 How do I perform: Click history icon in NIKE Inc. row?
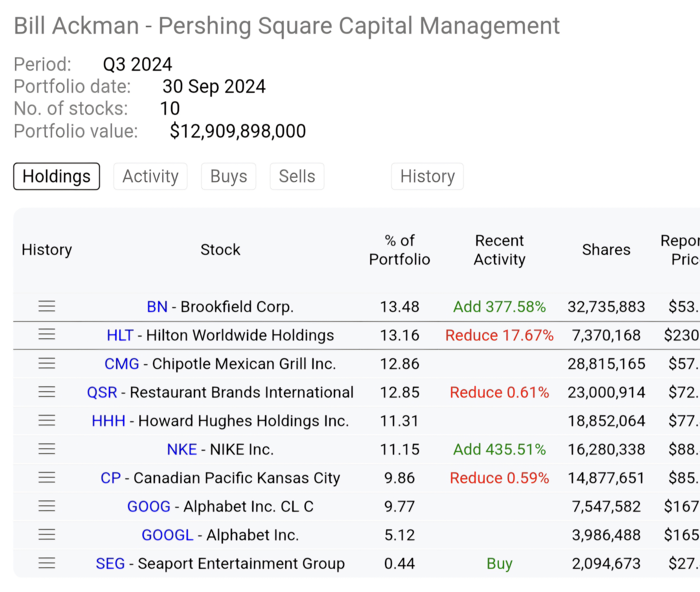[x=47, y=449]
